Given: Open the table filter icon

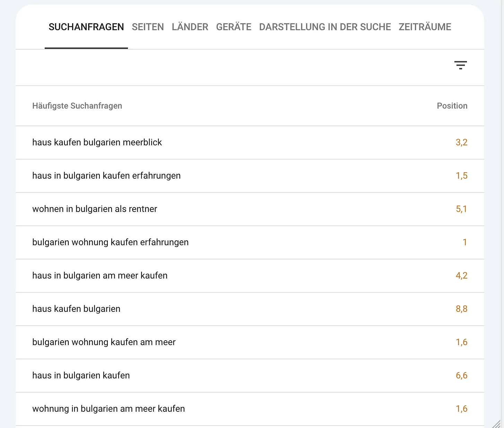Looking at the screenshot, I should pos(460,65).
